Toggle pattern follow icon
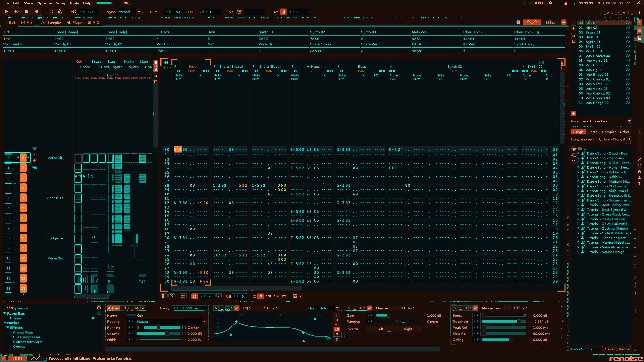Image resolution: width=644 pixels, height=362 pixels. tap(52, 11)
